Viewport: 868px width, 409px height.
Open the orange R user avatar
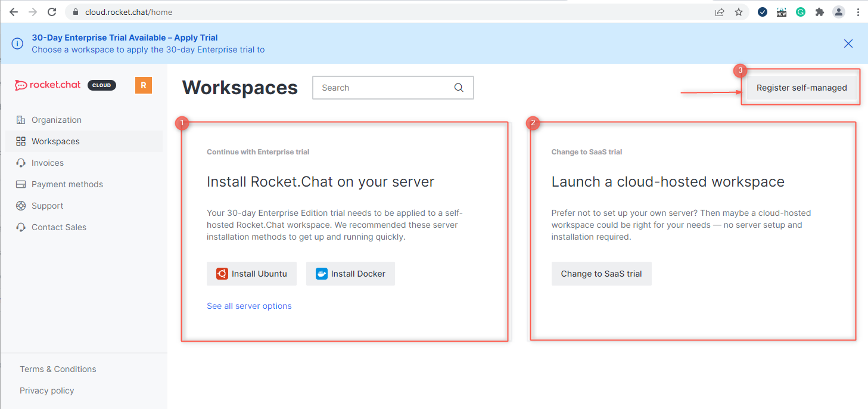pos(144,85)
